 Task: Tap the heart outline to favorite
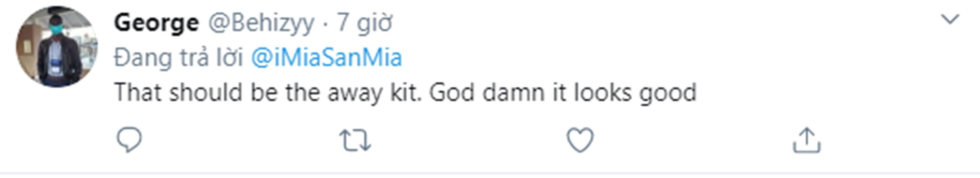(580, 140)
